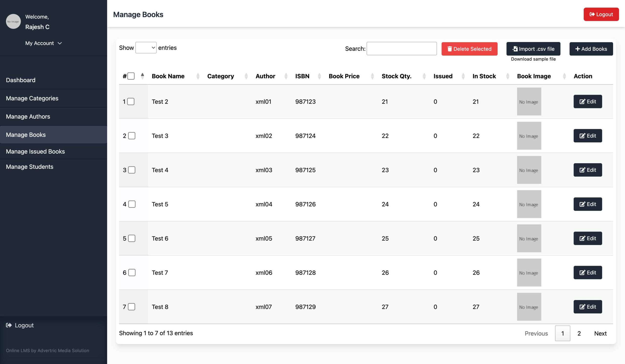Click sort arrows beside Category header
This screenshot has width=625, height=364.
point(246,76)
